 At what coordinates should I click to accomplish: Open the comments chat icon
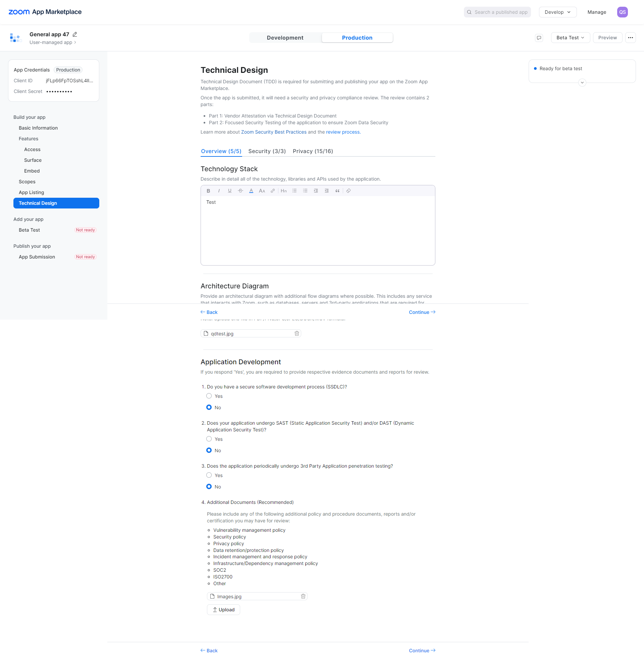[539, 38]
